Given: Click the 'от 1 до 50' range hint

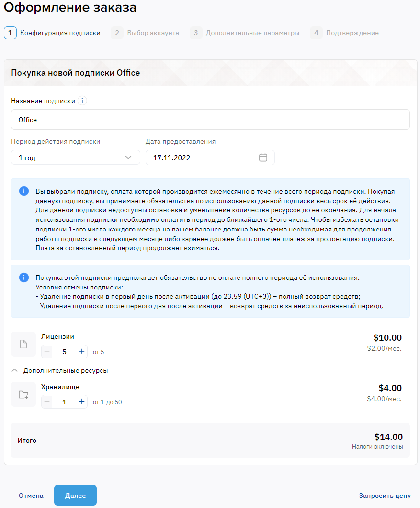Looking at the screenshot, I should [107, 402].
